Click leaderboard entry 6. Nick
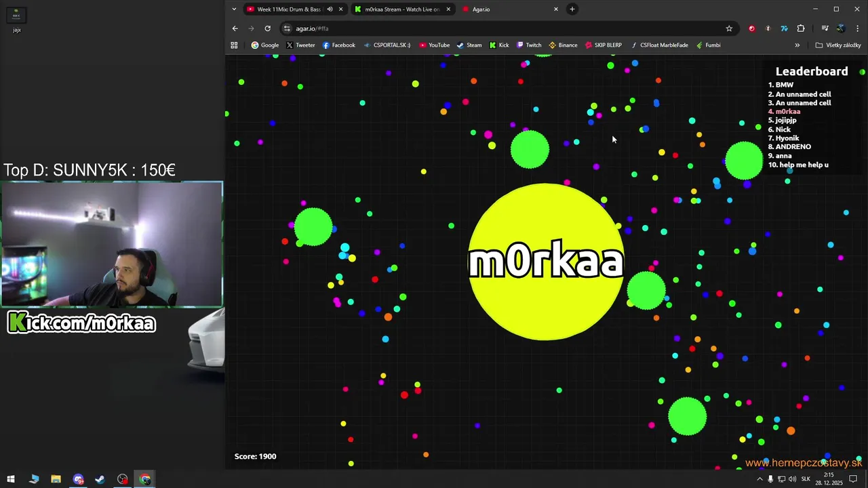This screenshot has height=488, width=868. [779, 129]
